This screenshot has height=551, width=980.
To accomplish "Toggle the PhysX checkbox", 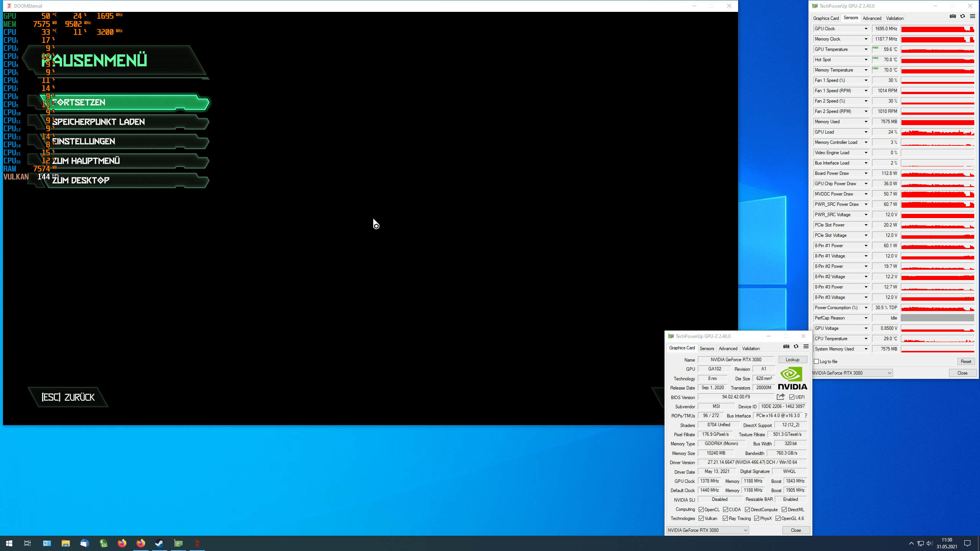I will (x=756, y=519).
